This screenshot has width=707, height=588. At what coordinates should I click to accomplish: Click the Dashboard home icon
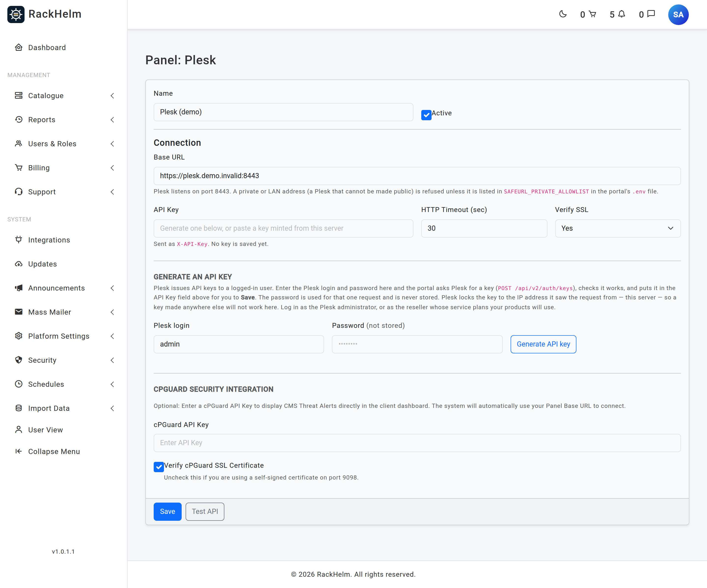pos(19,47)
